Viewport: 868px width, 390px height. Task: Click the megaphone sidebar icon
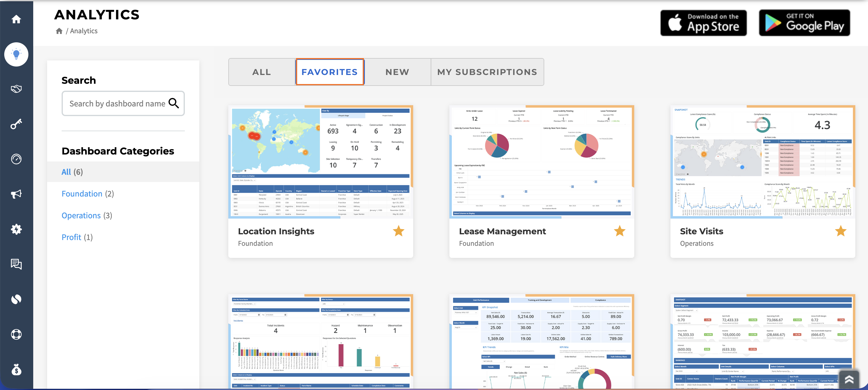point(16,194)
